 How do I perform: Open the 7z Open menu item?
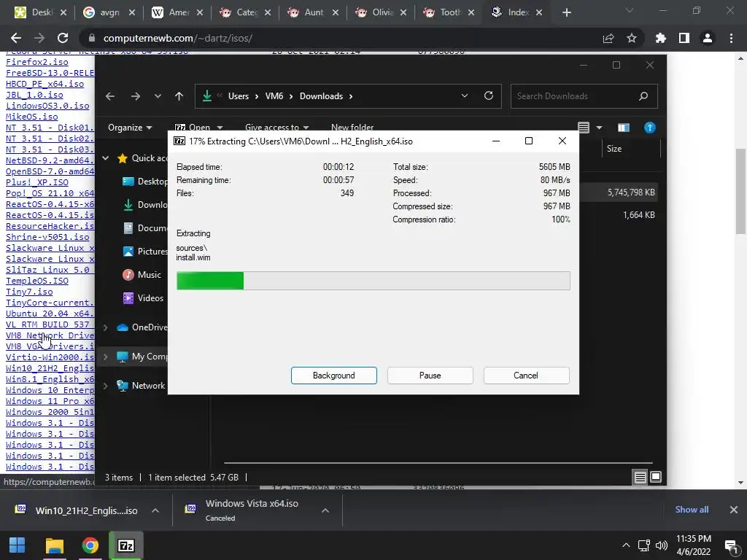click(x=198, y=127)
